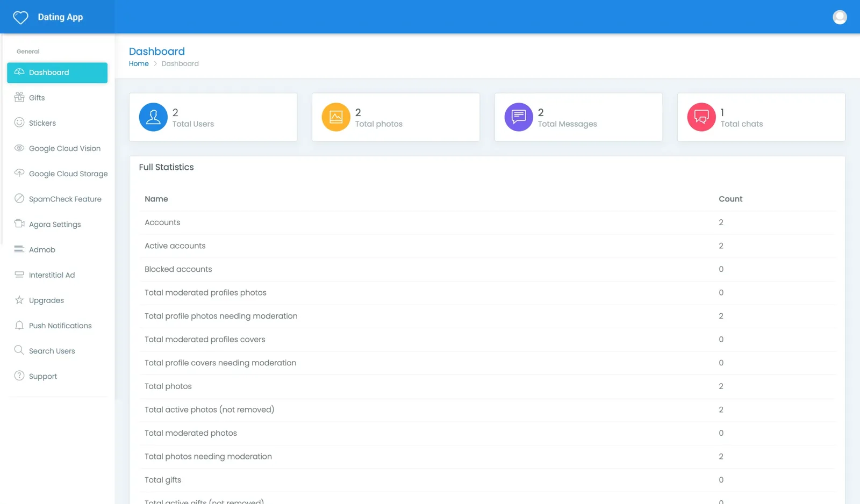
Task: Click the Total chats card label
Action: tap(741, 124)
